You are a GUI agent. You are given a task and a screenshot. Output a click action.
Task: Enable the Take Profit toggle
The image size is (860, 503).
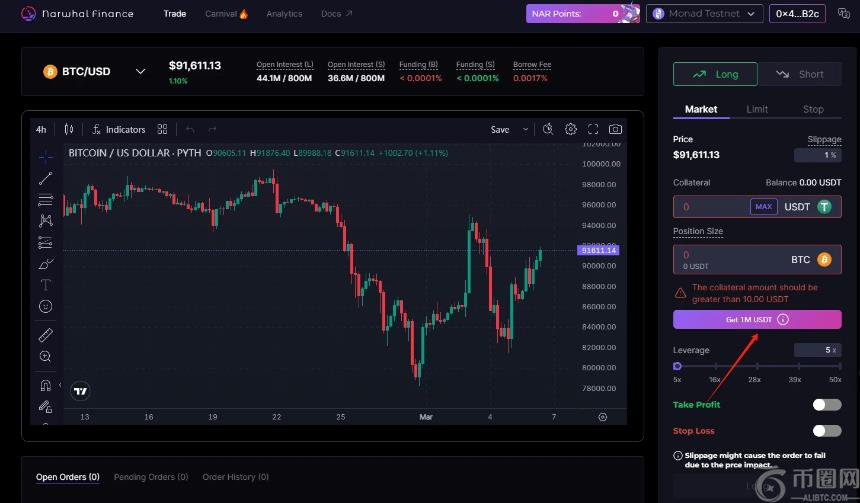coord(826,404)
